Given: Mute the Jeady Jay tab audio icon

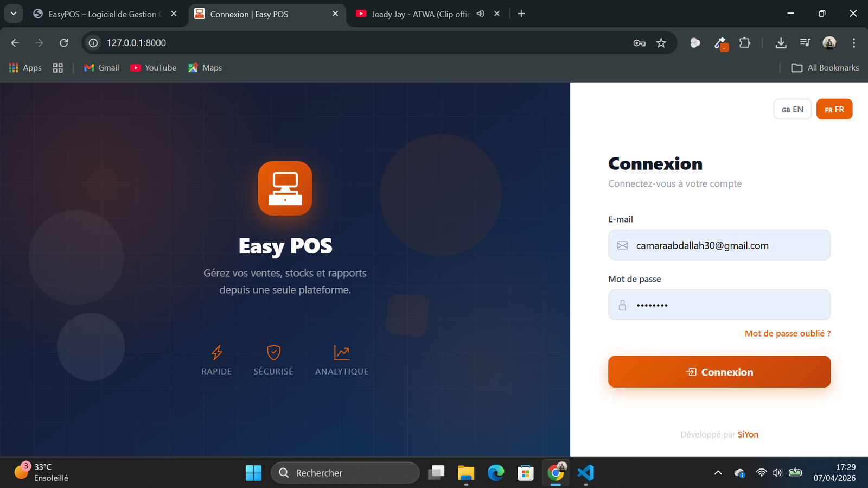Looking at the screenshot, I should [x=481, y=14].
